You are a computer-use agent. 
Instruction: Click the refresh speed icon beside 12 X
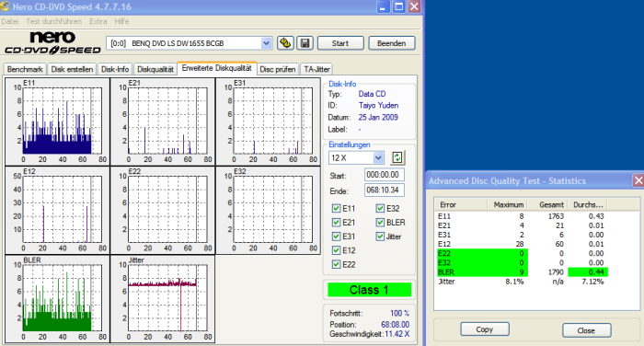(397, 157)
